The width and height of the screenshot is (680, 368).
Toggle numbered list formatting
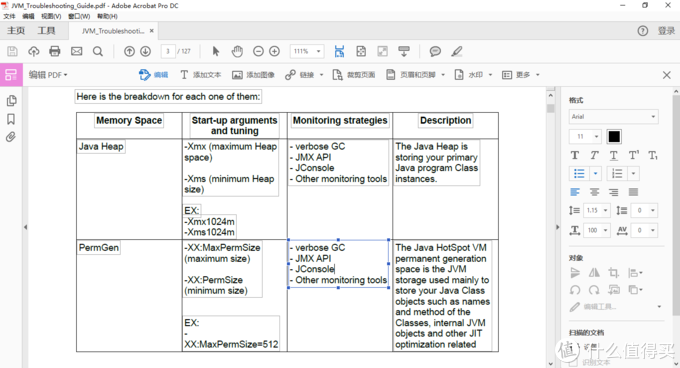pos(617,174)
